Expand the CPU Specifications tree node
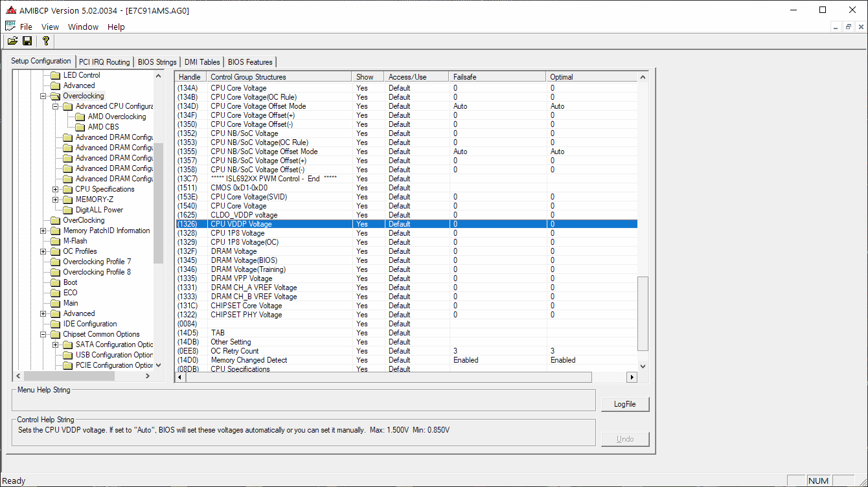 click(56, 189)
